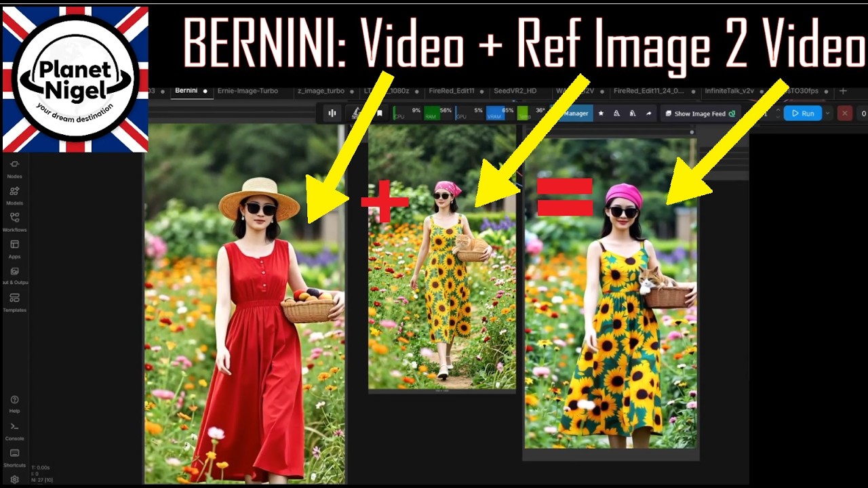Click the GPU temperature meter
868x488 pixels.
tap(531, 113)
